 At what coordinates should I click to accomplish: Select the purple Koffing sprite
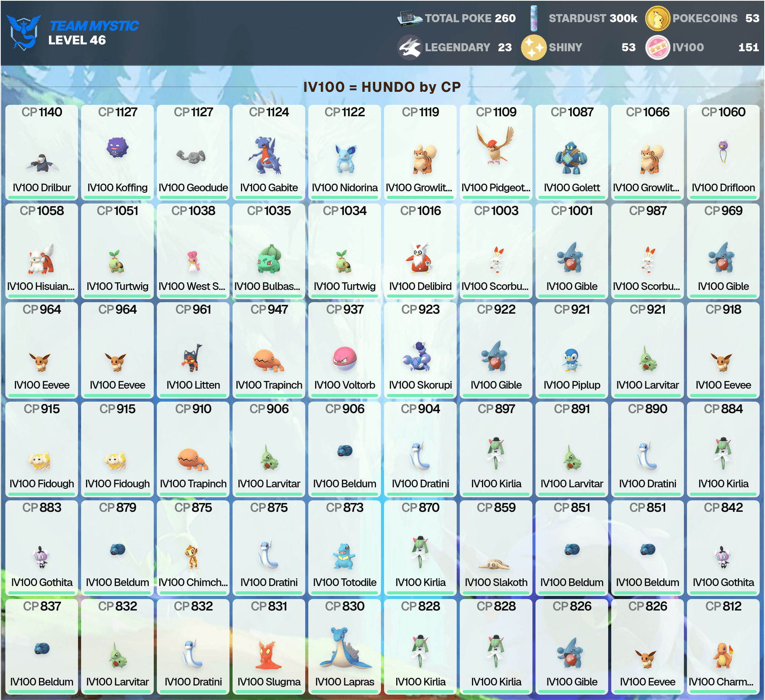(x=117, y=148)
